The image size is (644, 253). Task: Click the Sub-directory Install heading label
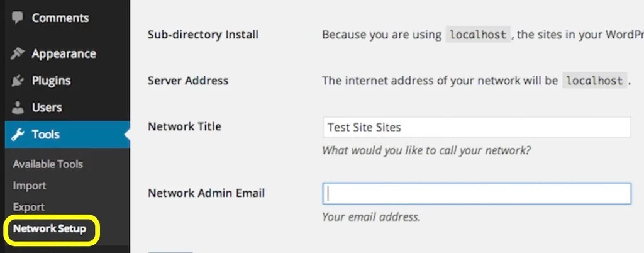203,35
